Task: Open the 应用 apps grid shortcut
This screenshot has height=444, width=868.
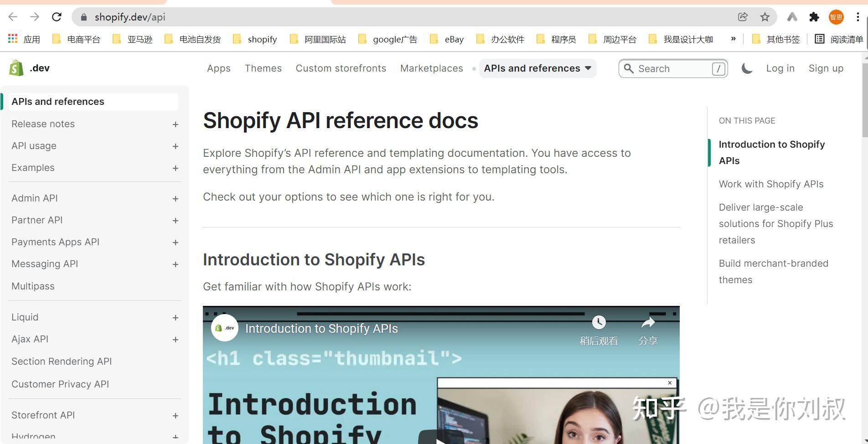Action: click(24, 39)
